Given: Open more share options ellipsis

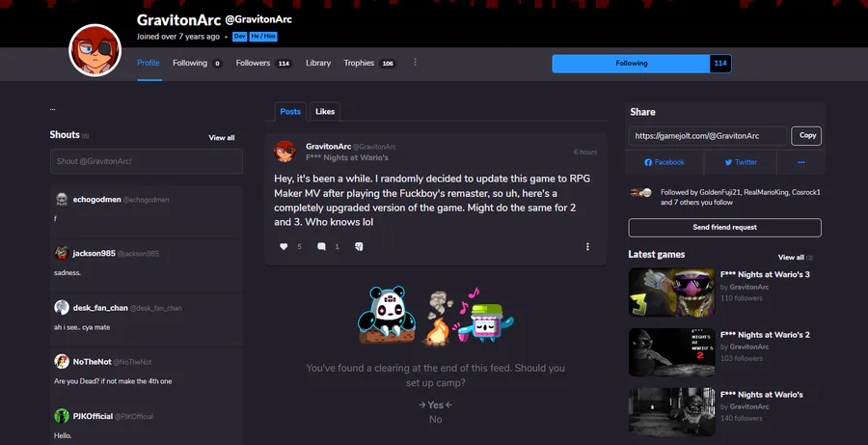Looking at the screenshot, I should [x=801, y=162].
